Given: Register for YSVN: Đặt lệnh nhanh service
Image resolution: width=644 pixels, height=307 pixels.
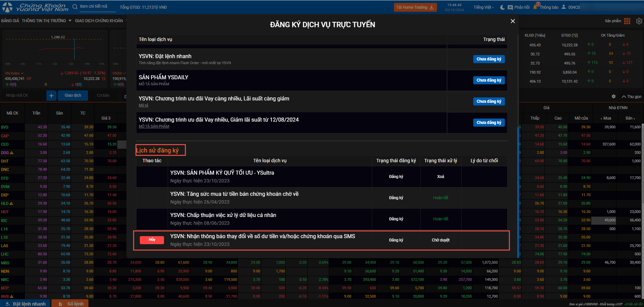Looking at the screenshot, I should [489, 59].
